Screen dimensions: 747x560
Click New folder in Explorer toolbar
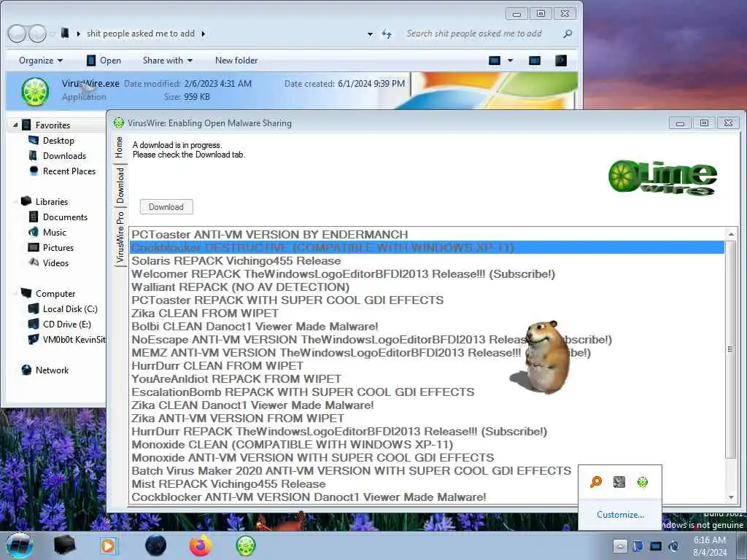click(x=236, y=61)
